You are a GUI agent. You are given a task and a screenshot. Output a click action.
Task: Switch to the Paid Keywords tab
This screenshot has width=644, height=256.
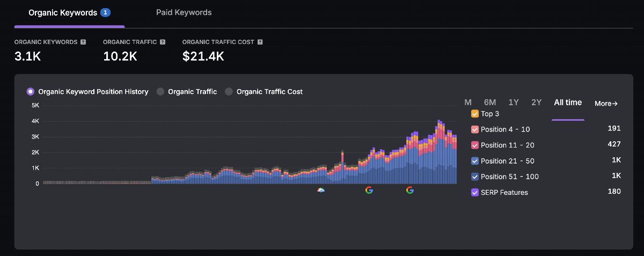[184, 12]
